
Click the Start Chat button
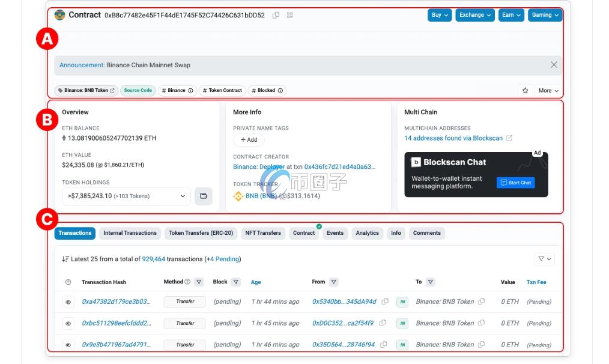pyautogui.click(x=515, y=183)
